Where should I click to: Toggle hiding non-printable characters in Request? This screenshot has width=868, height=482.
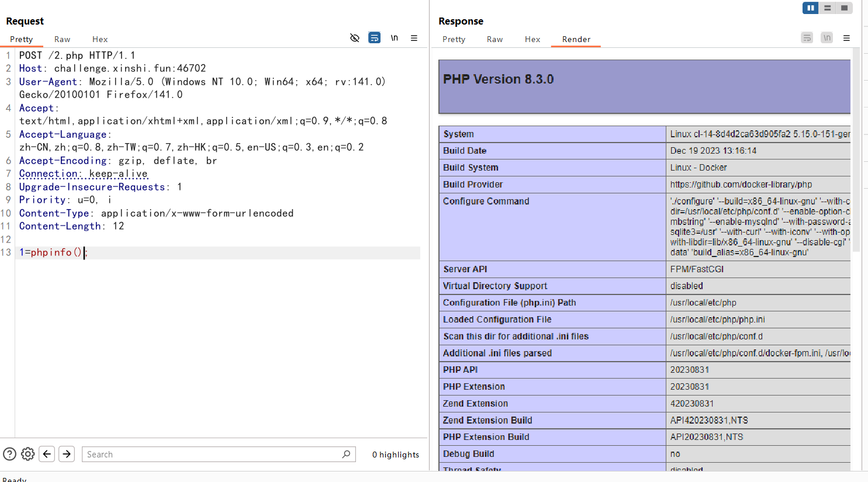355,38
